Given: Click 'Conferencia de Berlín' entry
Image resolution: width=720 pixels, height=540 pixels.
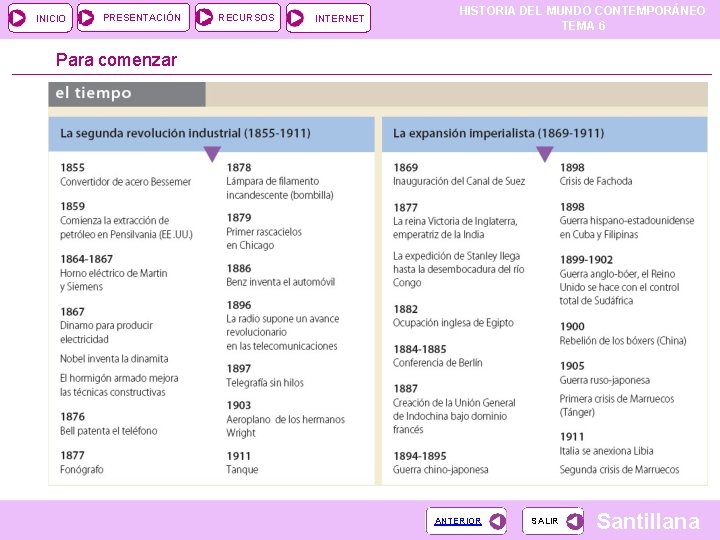Looking at the screenshot, I should 438,363.
